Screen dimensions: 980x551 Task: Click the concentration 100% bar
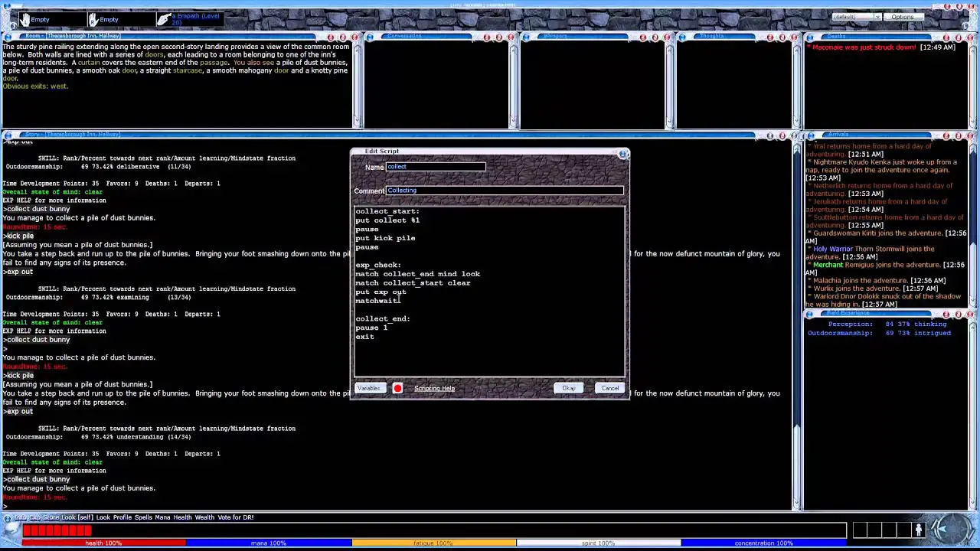pyautogui.click(x=763, y=543)
